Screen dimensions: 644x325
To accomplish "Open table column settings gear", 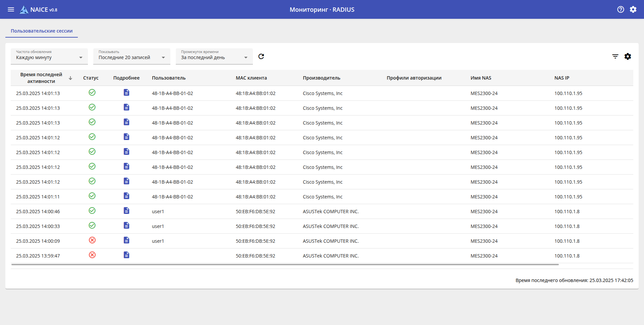I will point(628,56).
